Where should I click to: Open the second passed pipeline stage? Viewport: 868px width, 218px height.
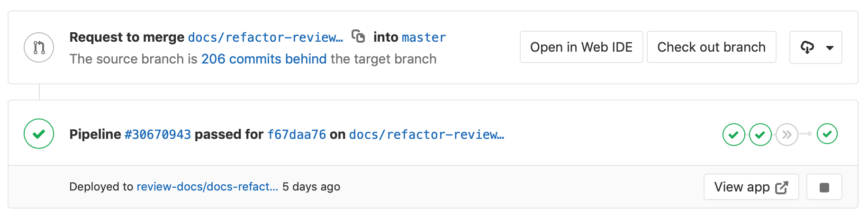[760, 135]
